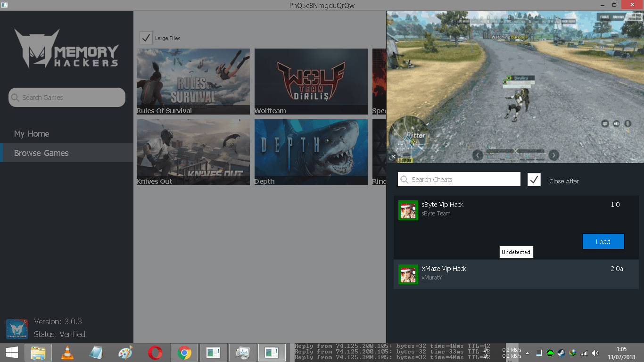Open the notepad icon on the taskbar
Screen dimensions: 644x362
tap(96, 353)
